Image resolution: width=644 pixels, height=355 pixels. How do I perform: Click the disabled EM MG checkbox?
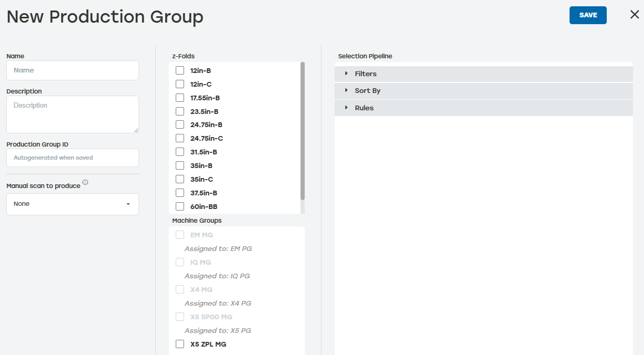pyautogui.click(x=180, y=235)
